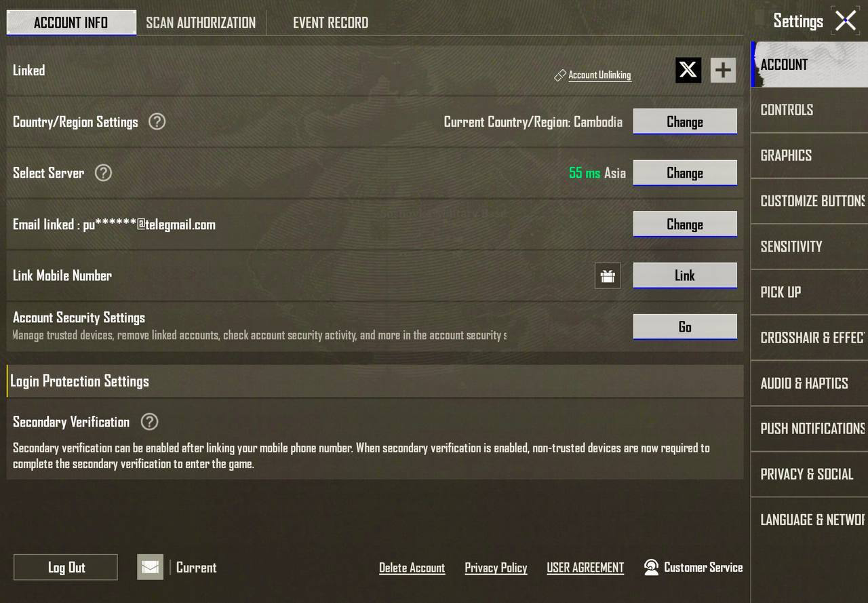Open help for Secondary Verification
The width and height of the screenshot is (868, 603).
[x=149, y=422]
